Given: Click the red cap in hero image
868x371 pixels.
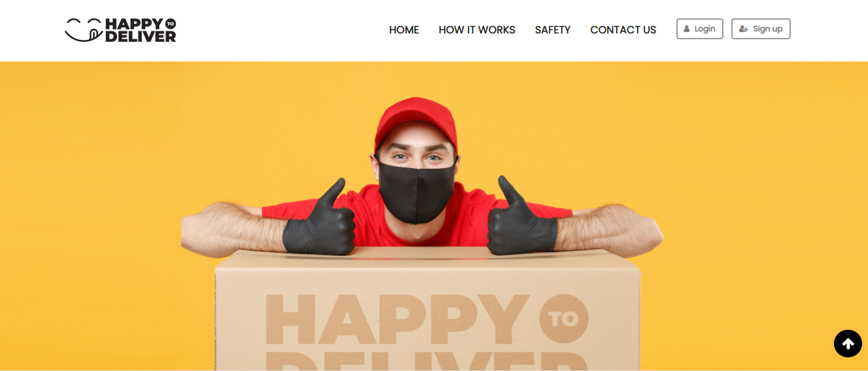Looking at the screenshot, I should [x=416, y=122].
